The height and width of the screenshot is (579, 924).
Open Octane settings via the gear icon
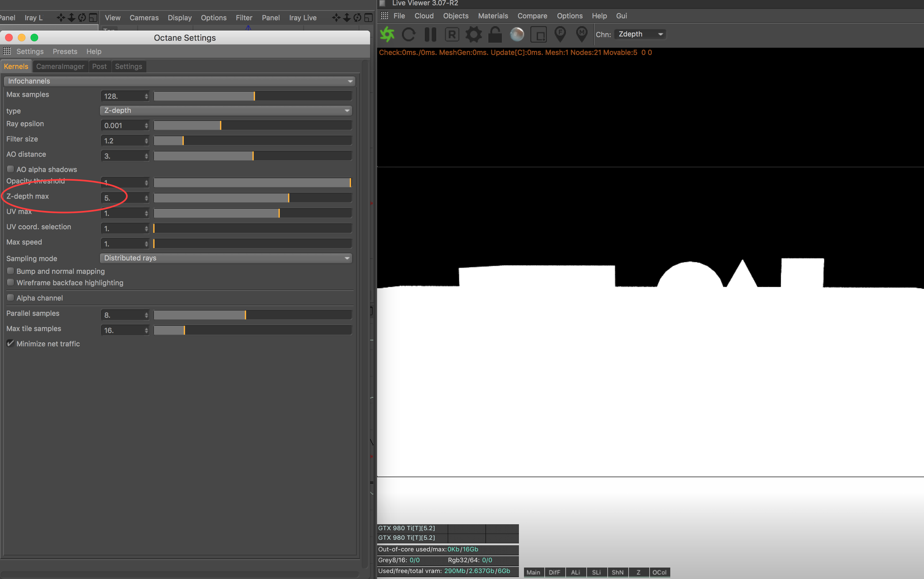point(473,34)
